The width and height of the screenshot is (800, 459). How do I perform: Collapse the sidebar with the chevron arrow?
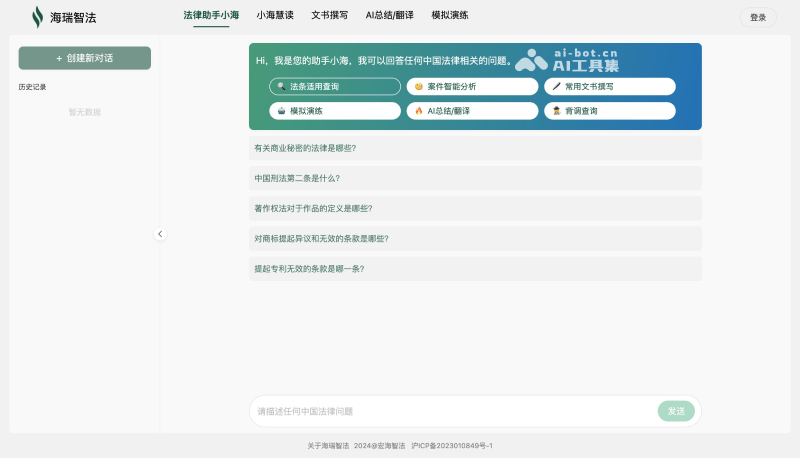(x=160, y=234)
